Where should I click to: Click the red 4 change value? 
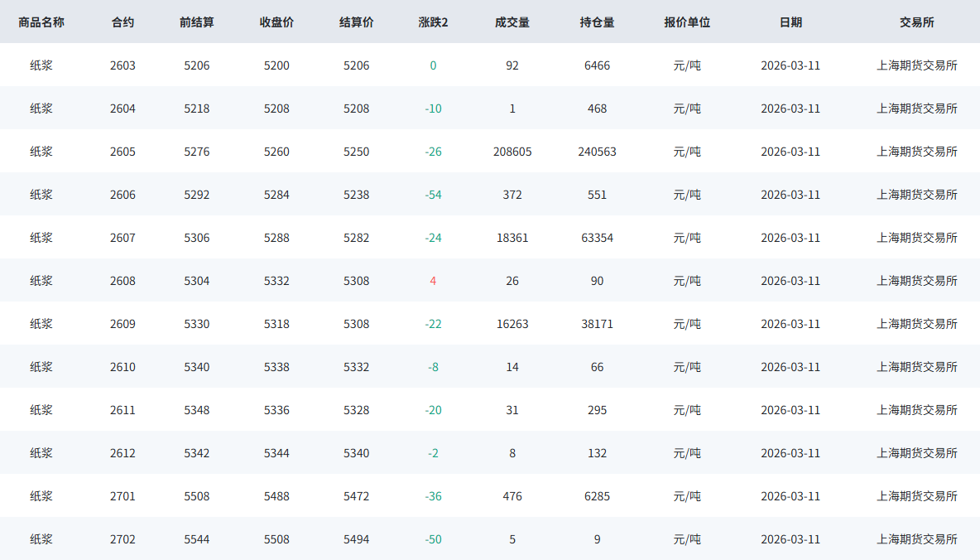tap(433, 281)
